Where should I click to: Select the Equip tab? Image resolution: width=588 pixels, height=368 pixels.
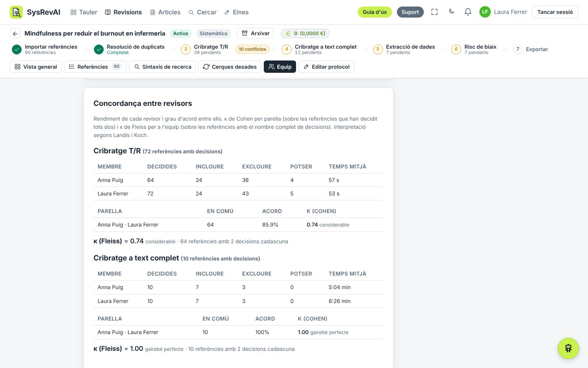click(x=280, y=67)
